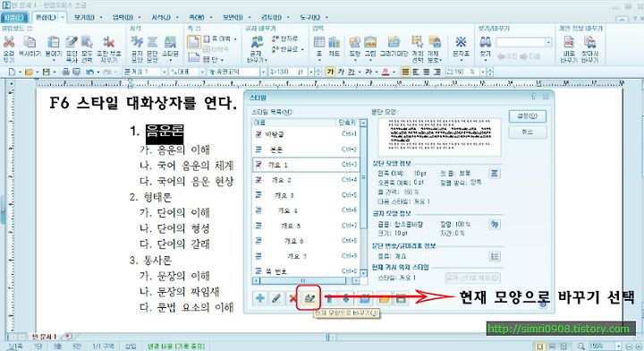Viewport: 644px width, 351px height.
Task: Click the edit style pencil icon
Action: point(276,298)
